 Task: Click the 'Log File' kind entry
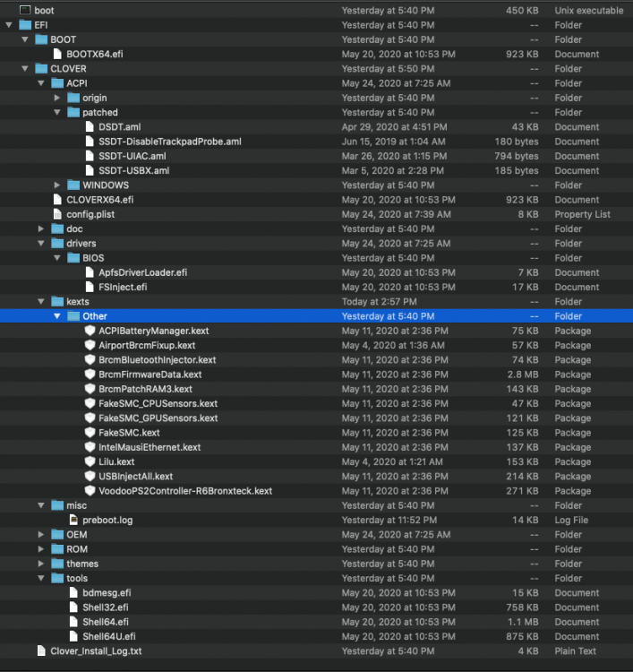point(571,521)
